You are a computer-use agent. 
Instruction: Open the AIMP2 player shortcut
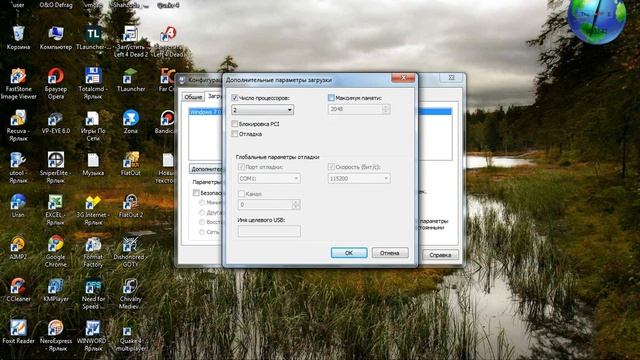18,248
